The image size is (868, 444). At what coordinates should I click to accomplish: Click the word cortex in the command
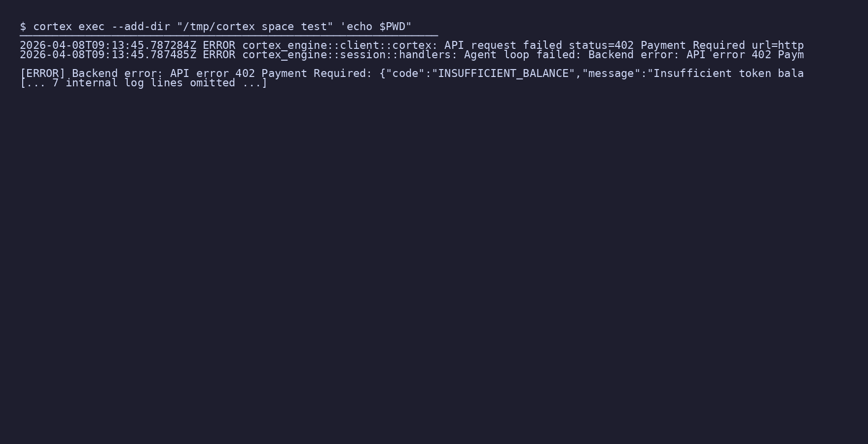point(52,27)
